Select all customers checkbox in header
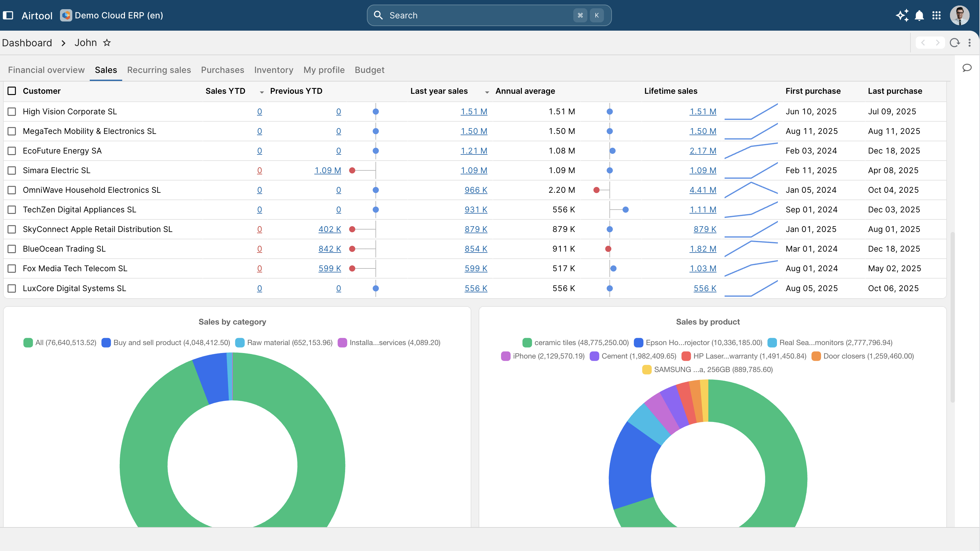The image size is (980, 551). pos(12,91)
